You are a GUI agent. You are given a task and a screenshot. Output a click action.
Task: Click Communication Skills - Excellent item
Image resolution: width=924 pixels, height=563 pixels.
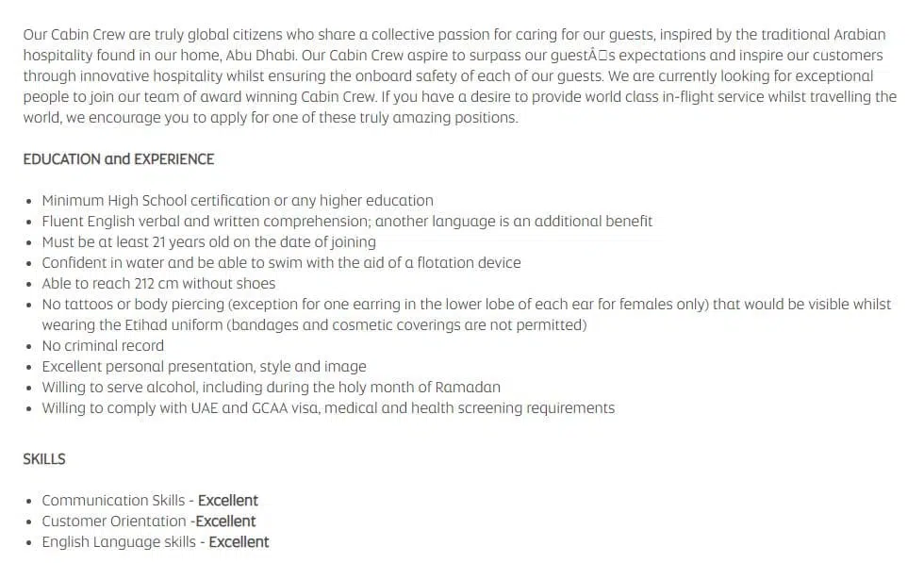pyautogui.click(x=150, y=501)
